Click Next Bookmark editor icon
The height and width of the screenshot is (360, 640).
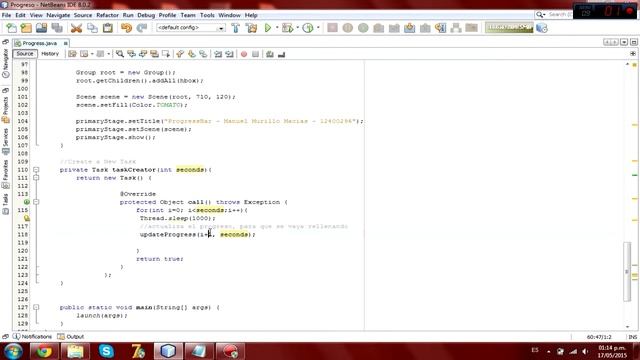click(x=191, y=54)
